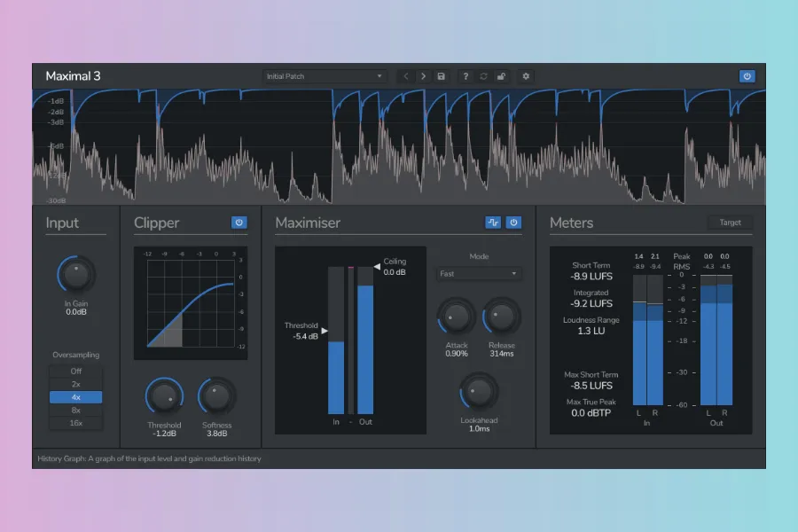Select 8x oversampling
The width and height of the screenshot is (798, 532).
pos(76,411)
